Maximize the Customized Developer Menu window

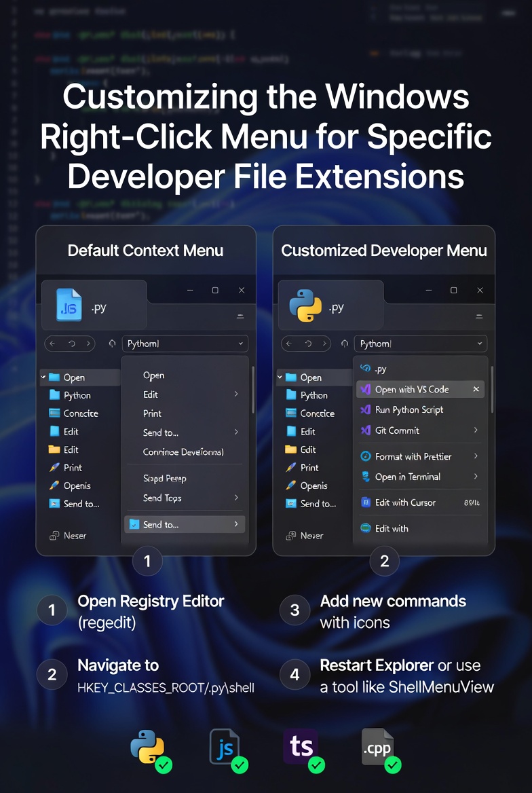point(453,291)
